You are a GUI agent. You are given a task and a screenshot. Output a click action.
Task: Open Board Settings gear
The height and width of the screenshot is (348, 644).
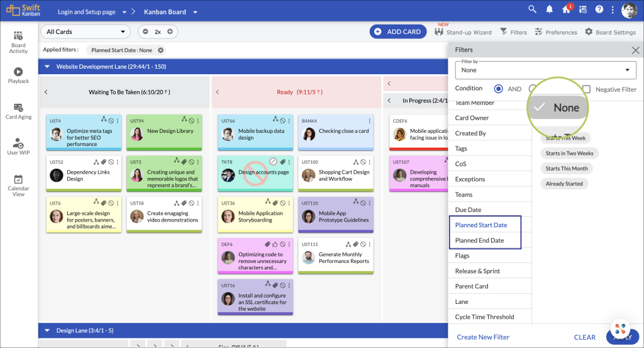[610, 32]
